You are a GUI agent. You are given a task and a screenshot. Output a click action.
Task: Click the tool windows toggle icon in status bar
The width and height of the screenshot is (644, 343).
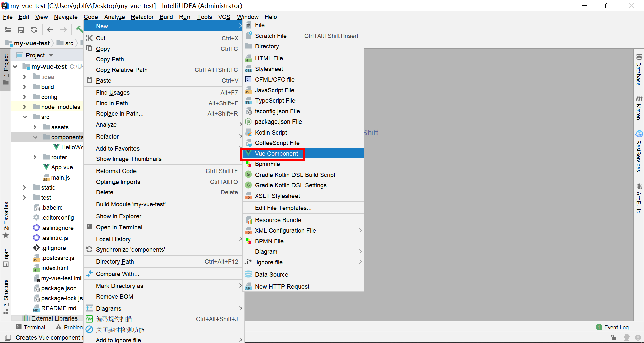[x=8, y=337]
